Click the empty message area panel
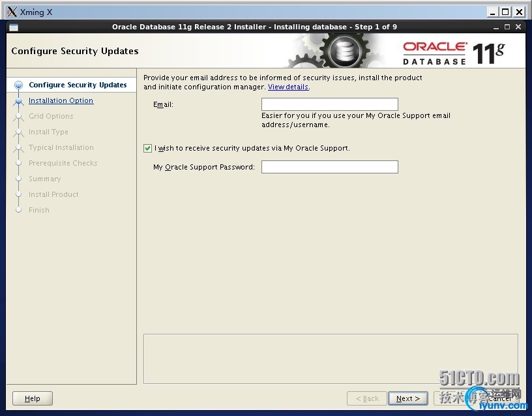 (x=331, y=359)
